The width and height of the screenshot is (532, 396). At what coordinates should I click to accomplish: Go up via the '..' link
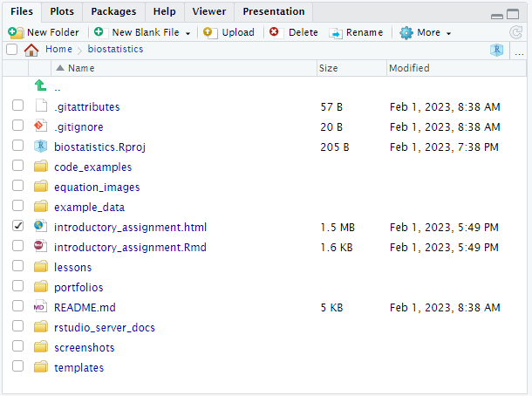pyautogui.click(x=58, y=89)
